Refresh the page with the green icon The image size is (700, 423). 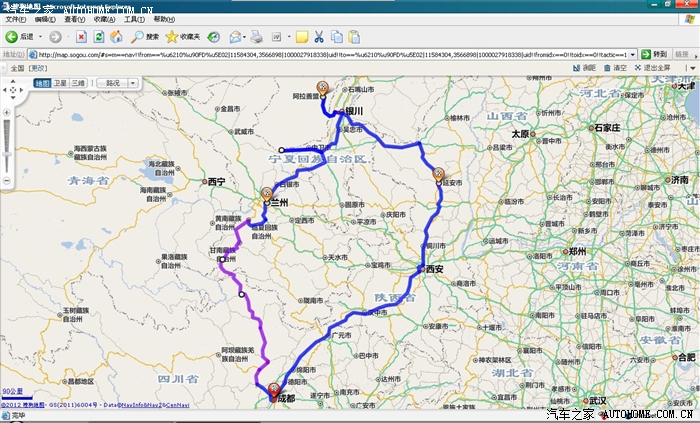click(98, 36)
